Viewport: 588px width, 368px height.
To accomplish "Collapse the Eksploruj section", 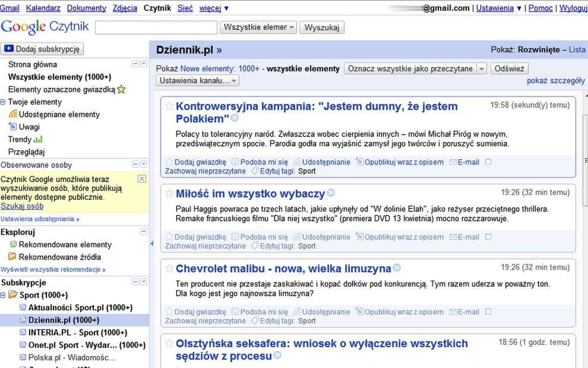I will 144,231.
